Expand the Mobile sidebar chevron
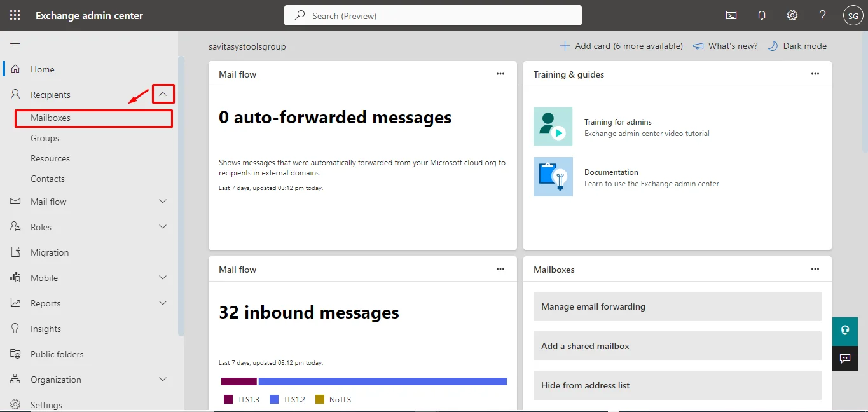 pos(163,277)
